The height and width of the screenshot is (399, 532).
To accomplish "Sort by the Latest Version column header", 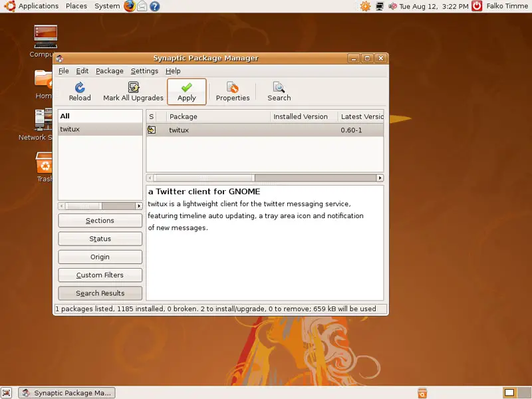I will 361,117.
